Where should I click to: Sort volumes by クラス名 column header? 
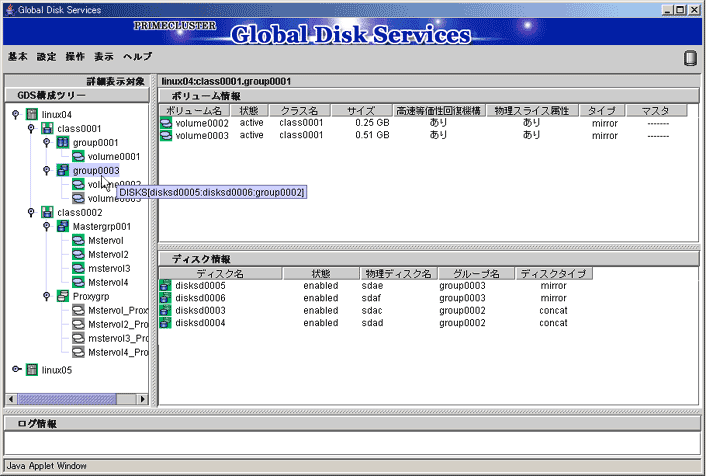point(300,111)
